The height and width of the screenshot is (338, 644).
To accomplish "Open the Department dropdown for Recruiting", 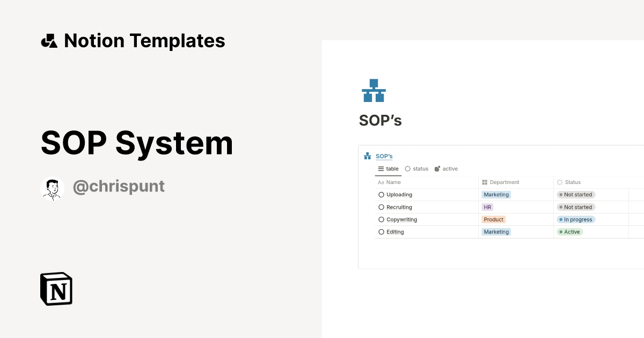I will pos(487,207).
